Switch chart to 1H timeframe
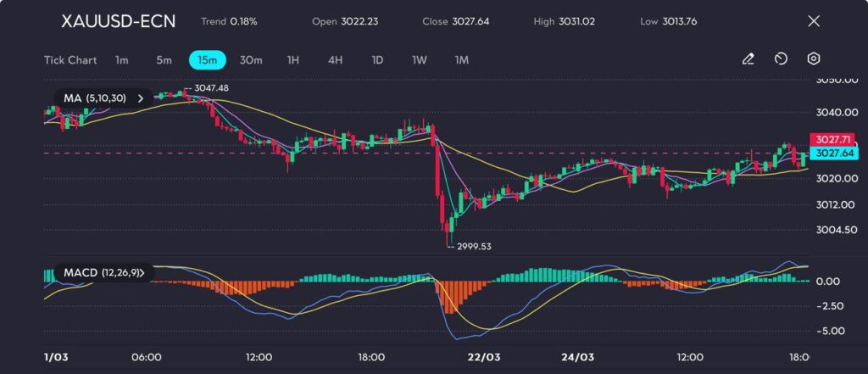The width and height of the screenshot is (868, 374). point(293,60)
